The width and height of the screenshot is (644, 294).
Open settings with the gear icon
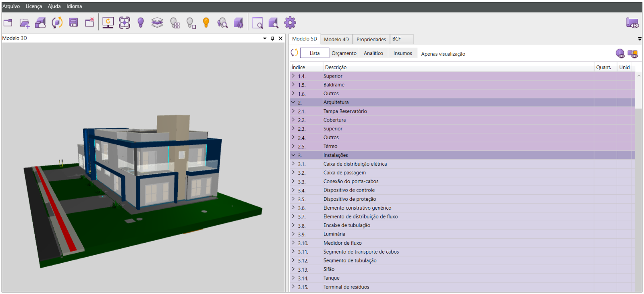tap(290, 23)
